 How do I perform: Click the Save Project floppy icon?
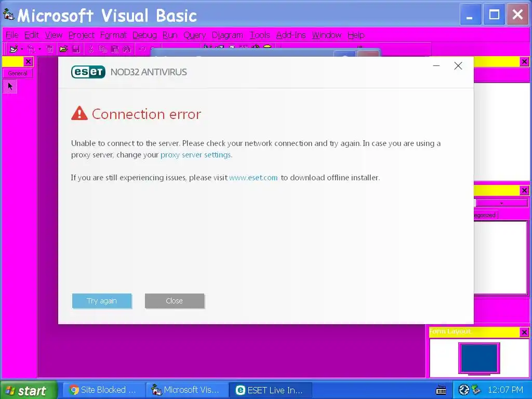click(76, 49)
